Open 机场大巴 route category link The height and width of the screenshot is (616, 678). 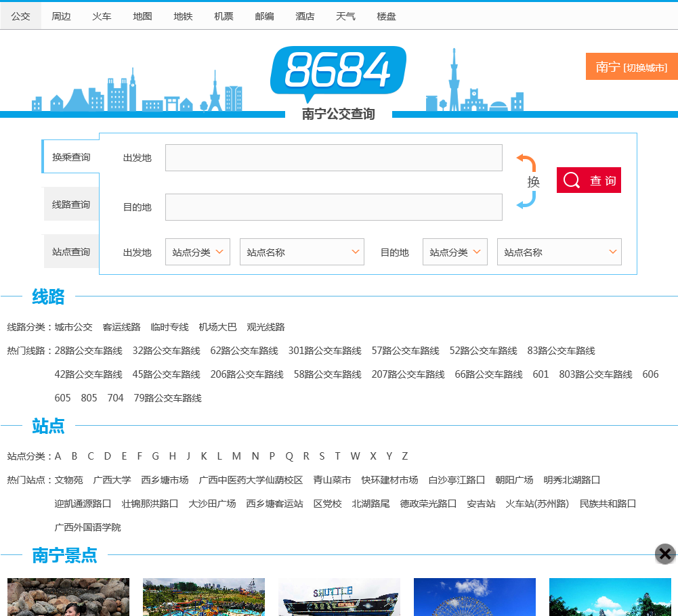point(217,327)
